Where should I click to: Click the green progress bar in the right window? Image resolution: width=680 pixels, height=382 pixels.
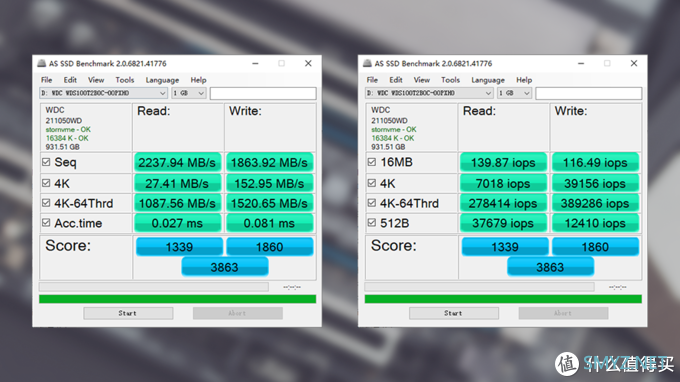coord(503,299)
